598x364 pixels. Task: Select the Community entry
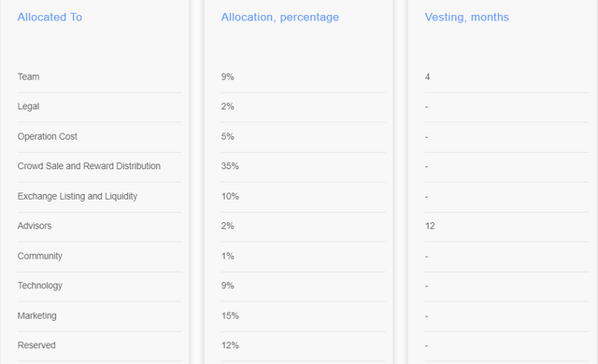(x=40, y=257)
